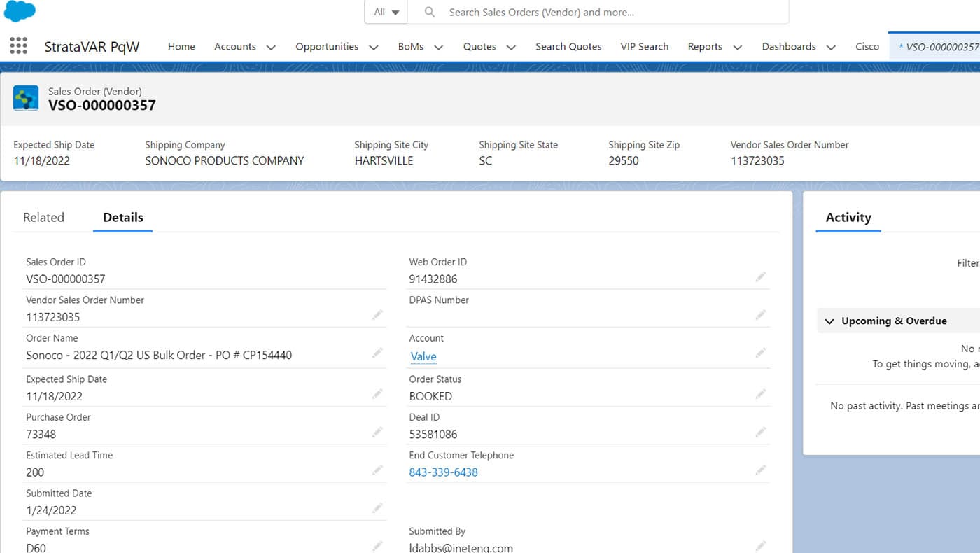The image size is (980, 553).
Task: Expand the Quotes nav chevron
Action: point(511,48)
